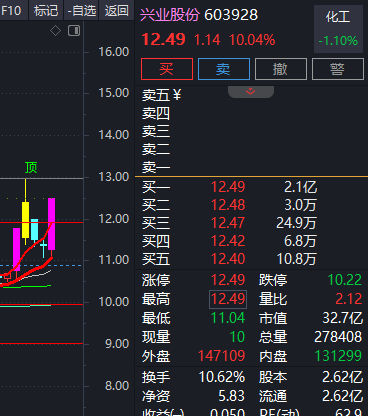368x416 pixels.
Task: Click the 兴业股份 stock name
Action: (170, 15)
